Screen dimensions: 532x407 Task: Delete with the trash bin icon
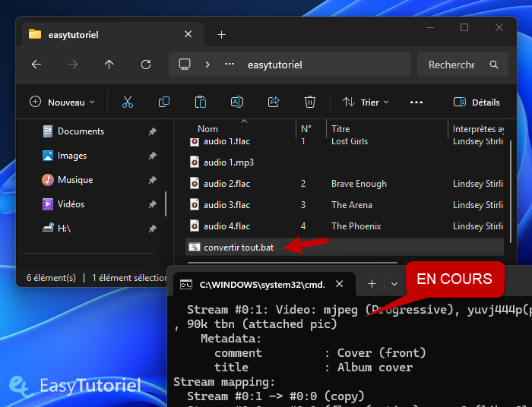[310, 102]
